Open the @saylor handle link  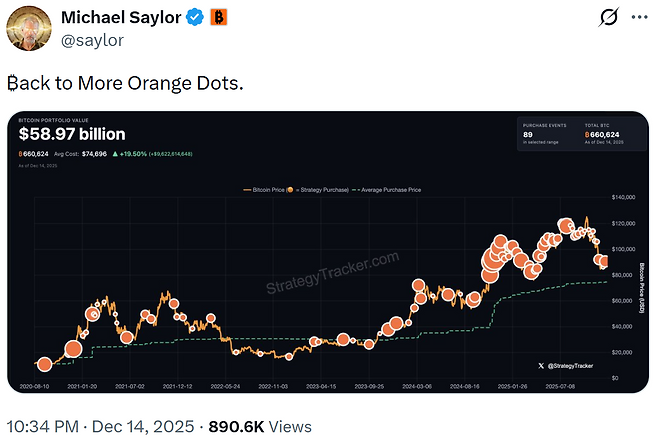[x=92, y=39]
